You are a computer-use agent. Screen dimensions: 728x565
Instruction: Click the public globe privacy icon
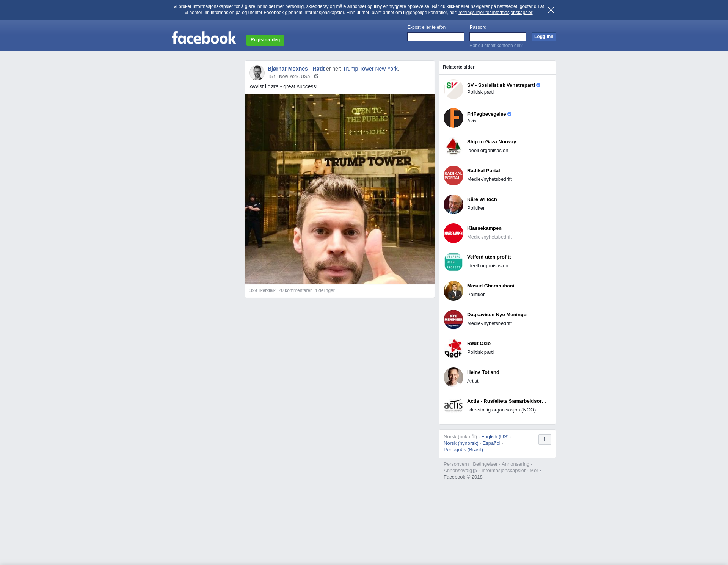pyautogui.click(x=316, y=77)
